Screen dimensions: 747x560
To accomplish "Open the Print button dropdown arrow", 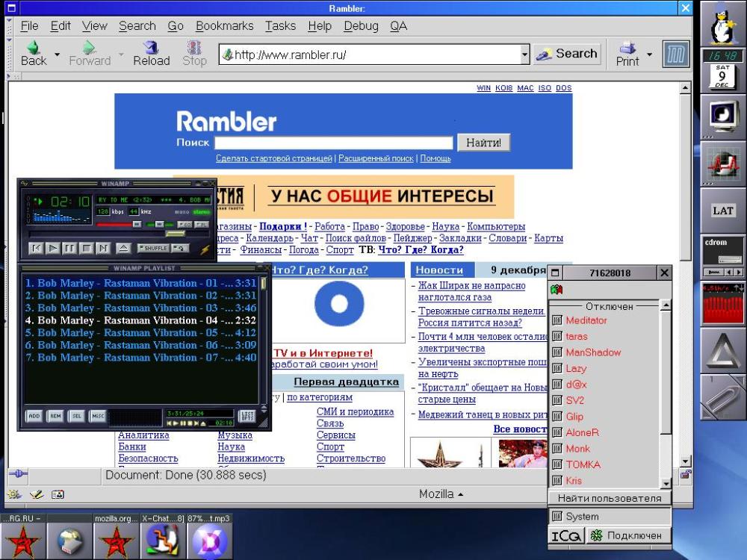I will pos(649,55).
